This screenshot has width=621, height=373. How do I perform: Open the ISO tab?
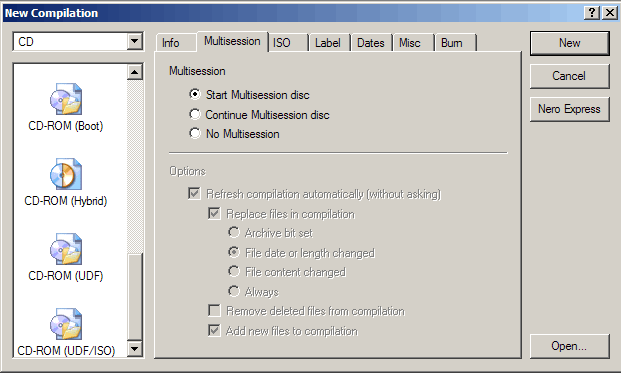(x=282, y=43)
